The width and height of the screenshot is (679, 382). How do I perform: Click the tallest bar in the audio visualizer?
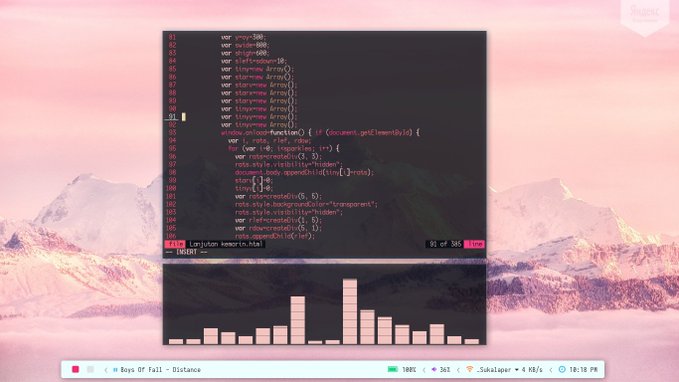pos(350,311)
